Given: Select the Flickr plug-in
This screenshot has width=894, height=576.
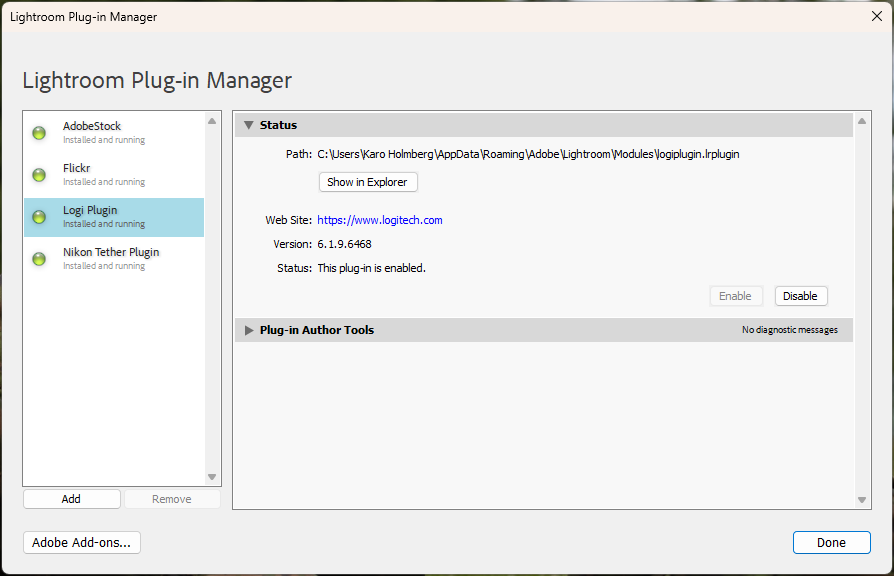Looking at the screenshot, I should 114,175.
